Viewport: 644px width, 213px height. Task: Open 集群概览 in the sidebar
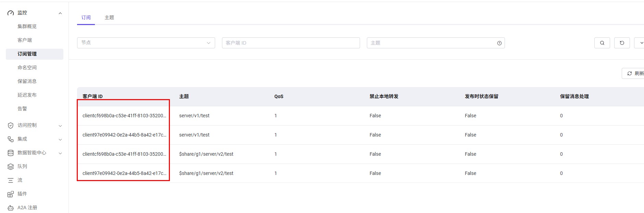click(27, 26)
